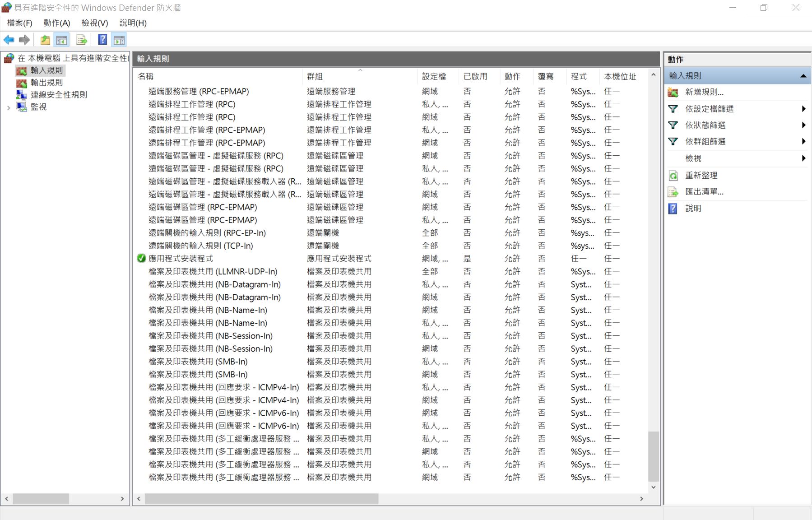Open the 動作(A) menu
Image resolution: width=812 pixels, height=520 pixels.
pyautogui.click(x=57, y=23)
